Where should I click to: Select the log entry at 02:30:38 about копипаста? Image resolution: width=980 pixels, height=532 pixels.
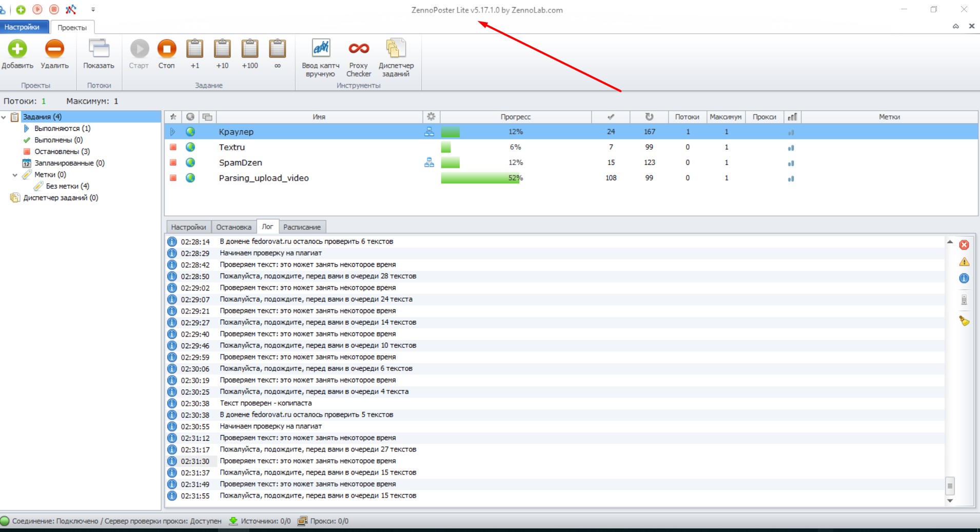click(x=555, y=403)
